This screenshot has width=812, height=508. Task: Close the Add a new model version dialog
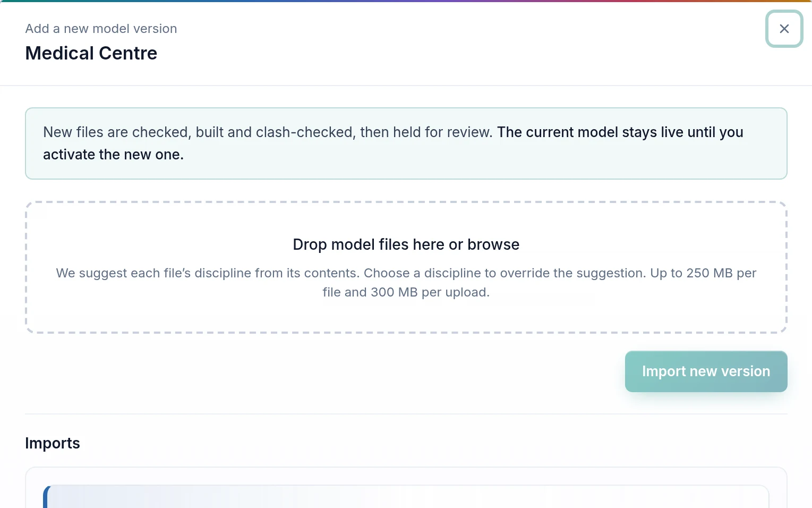coord(784,29)
